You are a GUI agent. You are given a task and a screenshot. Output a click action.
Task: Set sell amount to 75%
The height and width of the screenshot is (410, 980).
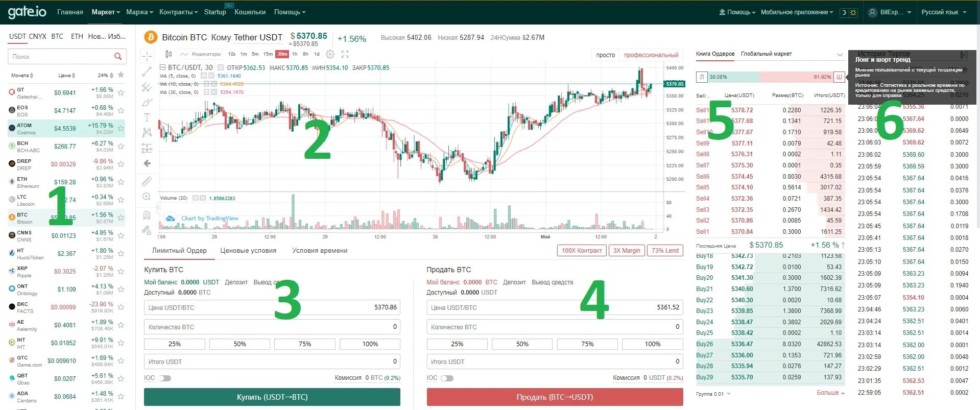point(587,344)
